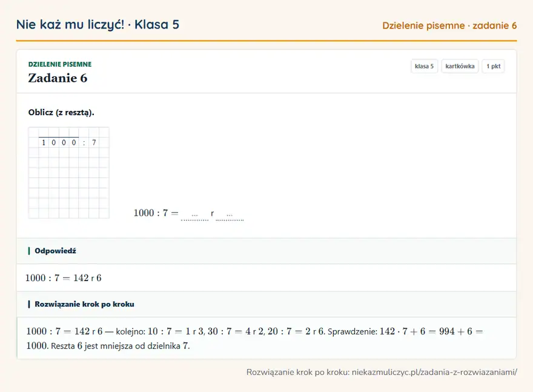Click the quotient blank after '1000 : 7 ='
Viewport: 533px width, 392px height.
coord(195,214)
